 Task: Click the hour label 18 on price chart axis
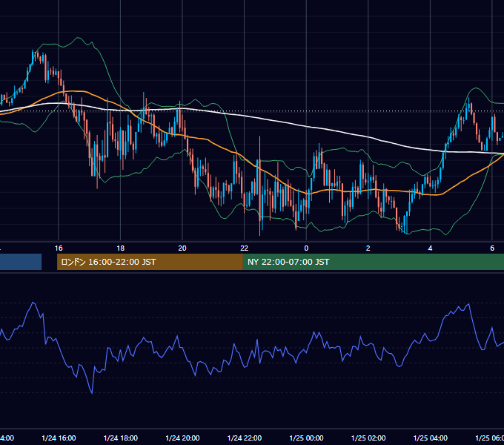[x=121, y=248]
